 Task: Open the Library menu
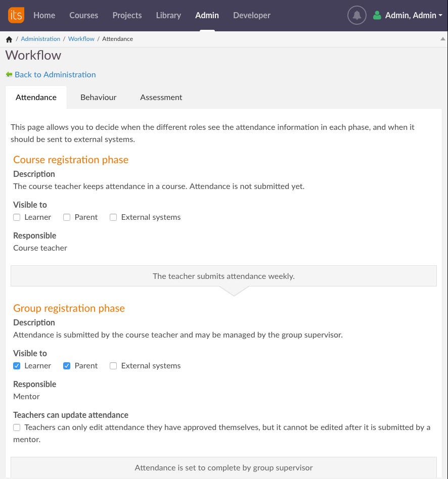168,15
